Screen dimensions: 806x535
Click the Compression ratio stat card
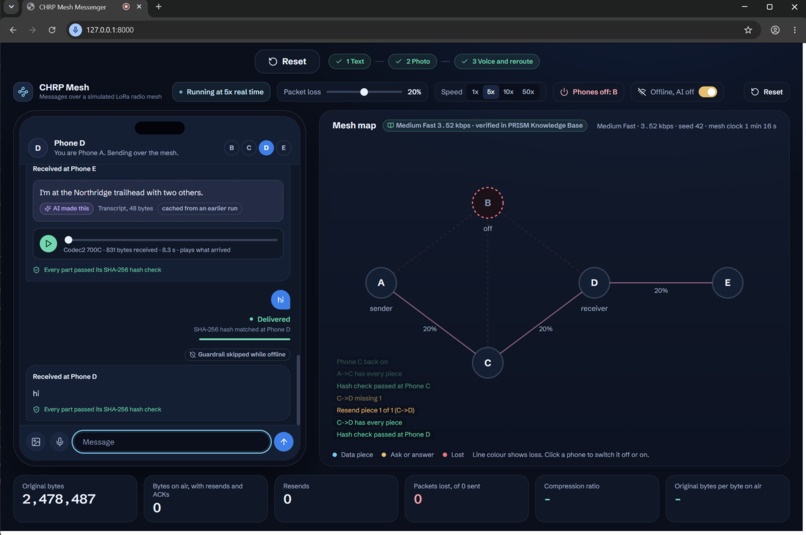coord(597,499)
